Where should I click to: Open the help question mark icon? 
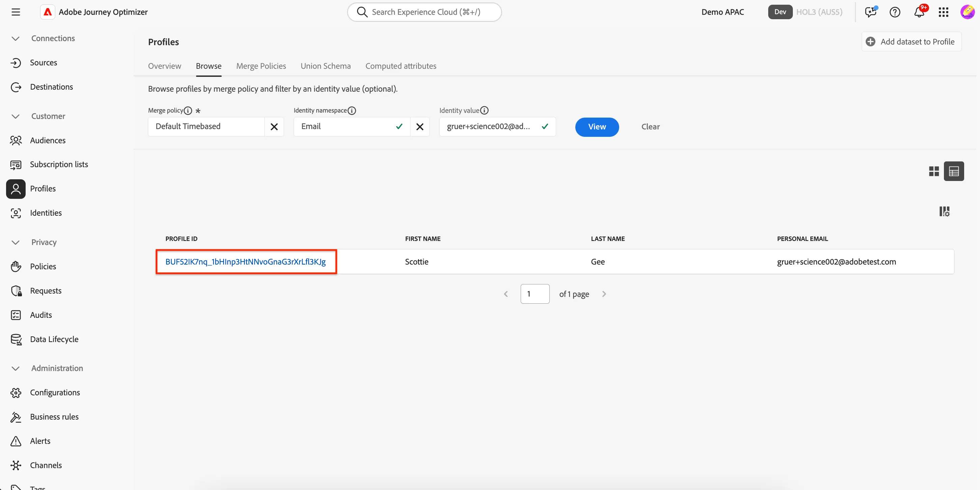point(895,12)
